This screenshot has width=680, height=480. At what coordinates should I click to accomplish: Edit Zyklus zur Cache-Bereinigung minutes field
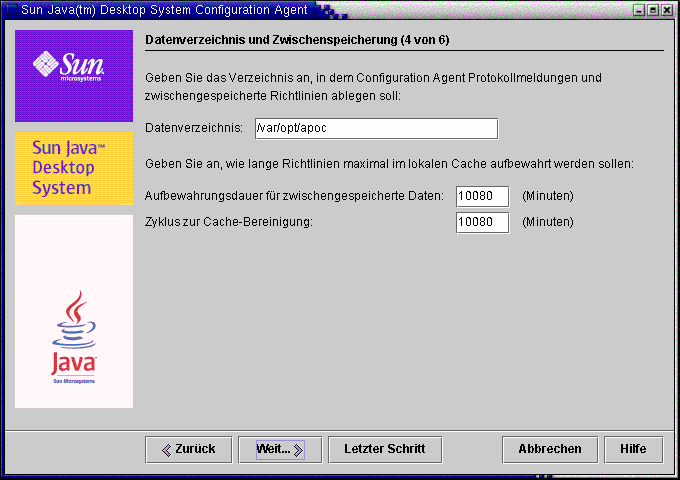[x=482, y=222]
